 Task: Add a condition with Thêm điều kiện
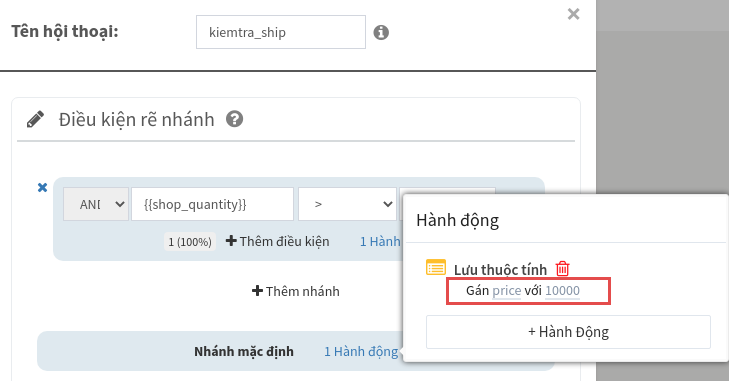[278, 241]
